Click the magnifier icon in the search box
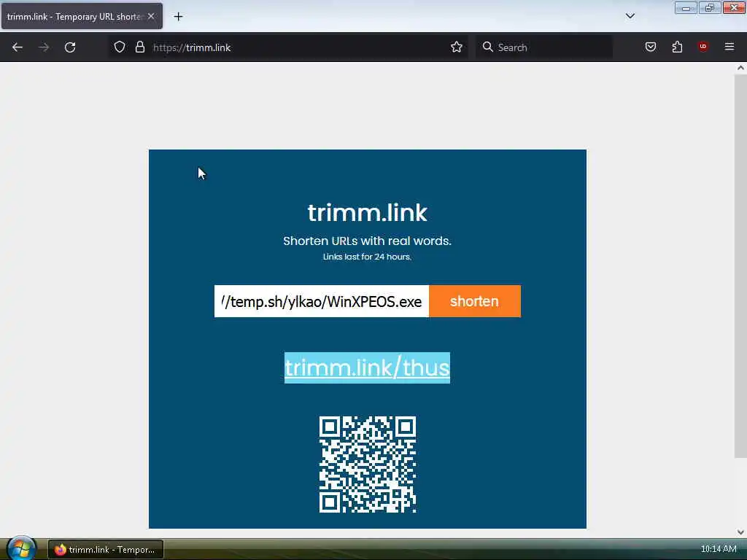 coord(487,47)
